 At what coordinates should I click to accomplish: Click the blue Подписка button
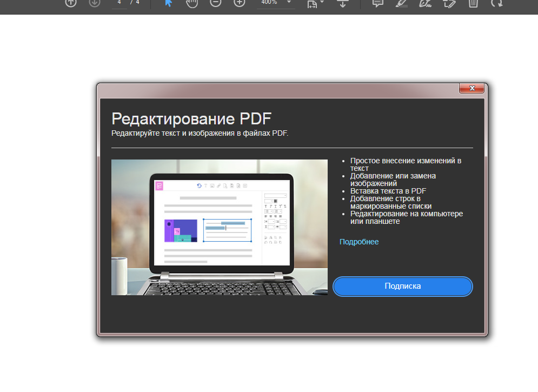pos(403,287)
